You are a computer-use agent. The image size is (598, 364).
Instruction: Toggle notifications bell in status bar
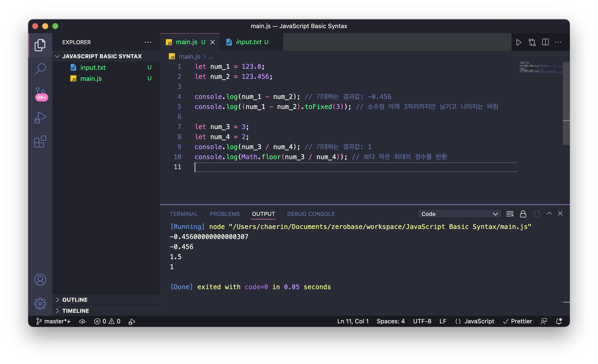pos(559,321)
